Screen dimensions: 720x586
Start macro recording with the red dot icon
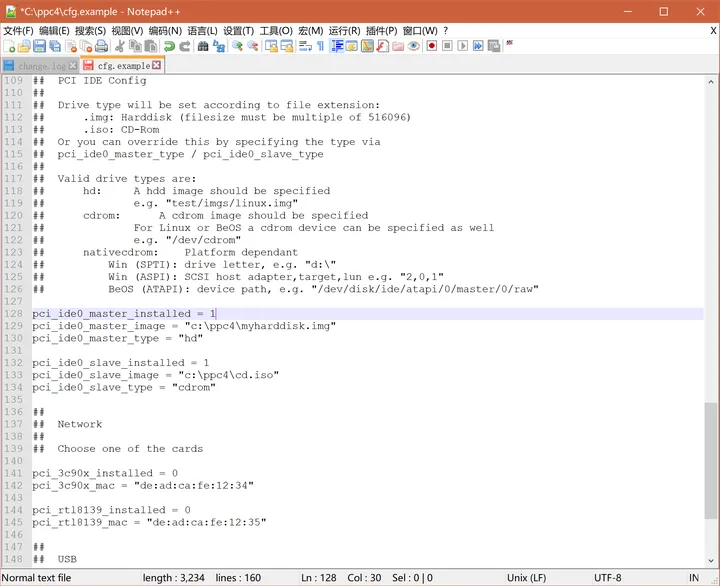point(432,46)
